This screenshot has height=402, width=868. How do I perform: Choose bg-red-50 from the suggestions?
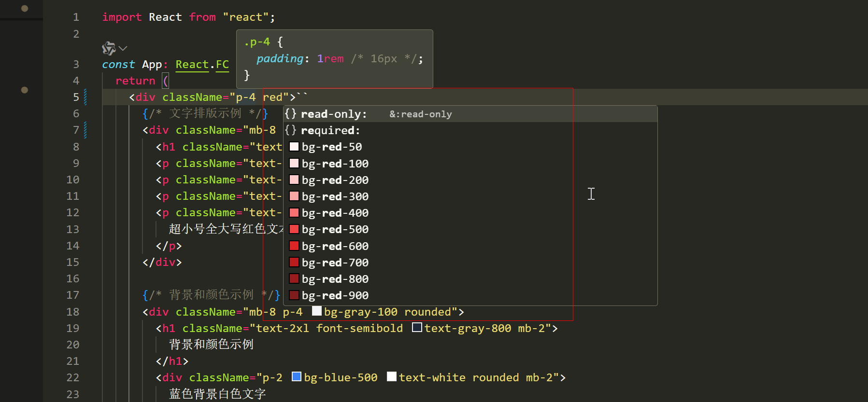coord(470,147)
